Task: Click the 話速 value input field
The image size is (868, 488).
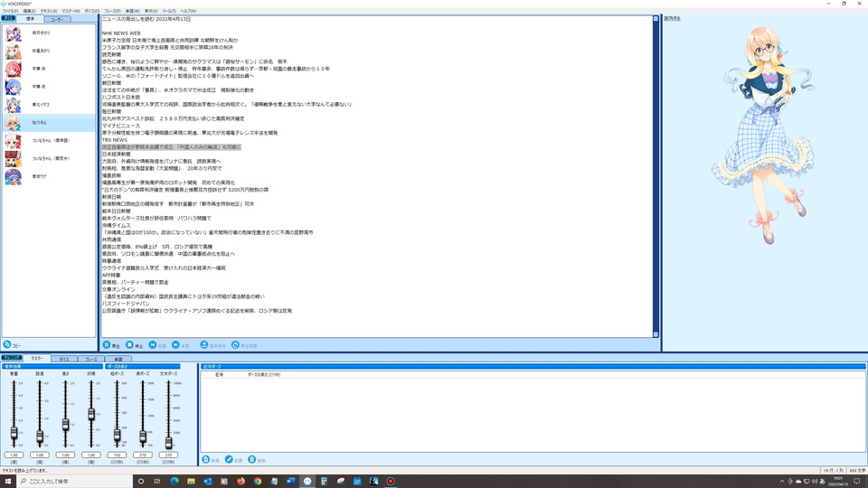Action: 40,455
